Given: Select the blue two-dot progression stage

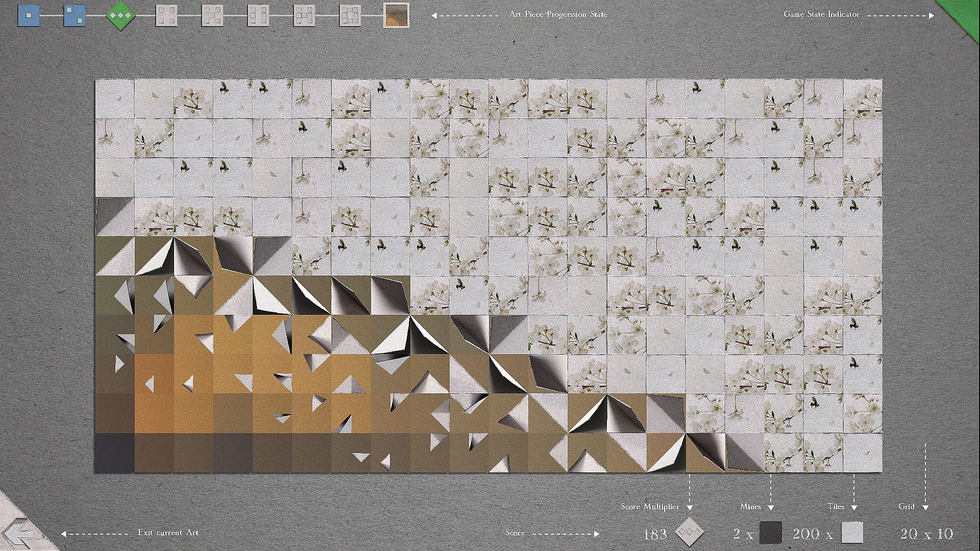Looking at the screenshot, I should pyautogui.click(x=75, y=15).
